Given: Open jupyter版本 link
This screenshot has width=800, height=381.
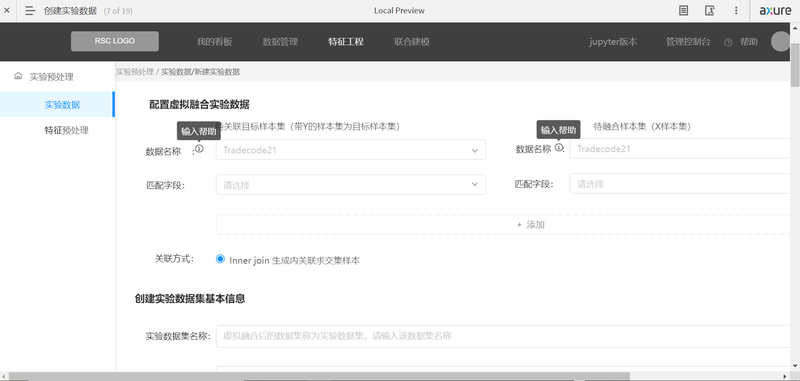Looking at the screenshot, I should 613,42.
